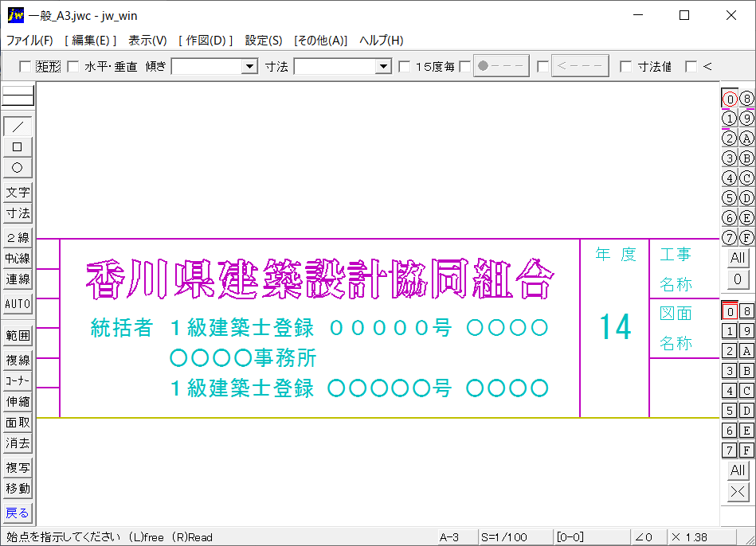Toggle circled layer 3
Screen dimensions: 756x546
730,158
